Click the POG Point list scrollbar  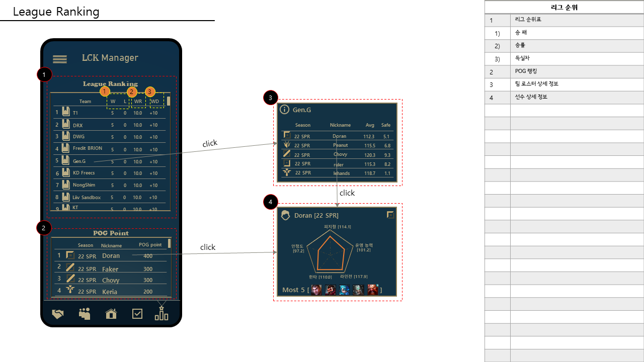click(170, 244)
